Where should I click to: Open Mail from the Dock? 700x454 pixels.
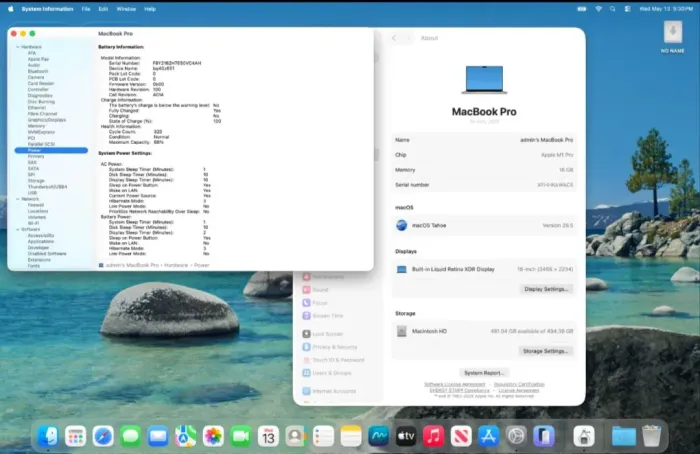pos(158,436)
